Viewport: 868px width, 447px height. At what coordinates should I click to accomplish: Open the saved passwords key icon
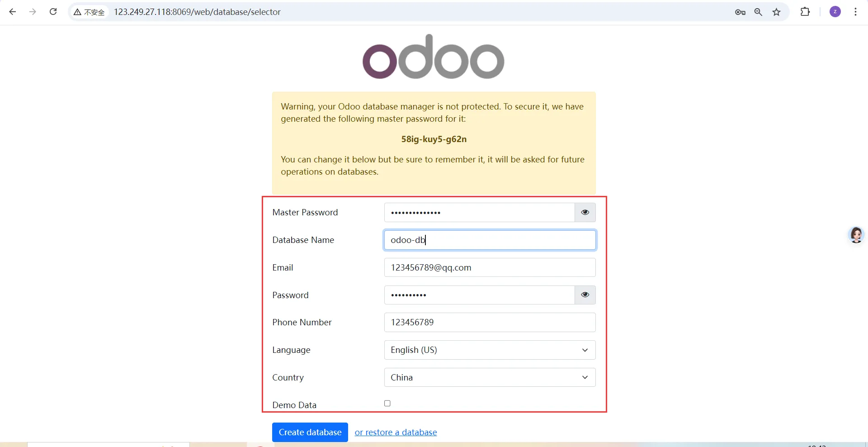[740, 12]
